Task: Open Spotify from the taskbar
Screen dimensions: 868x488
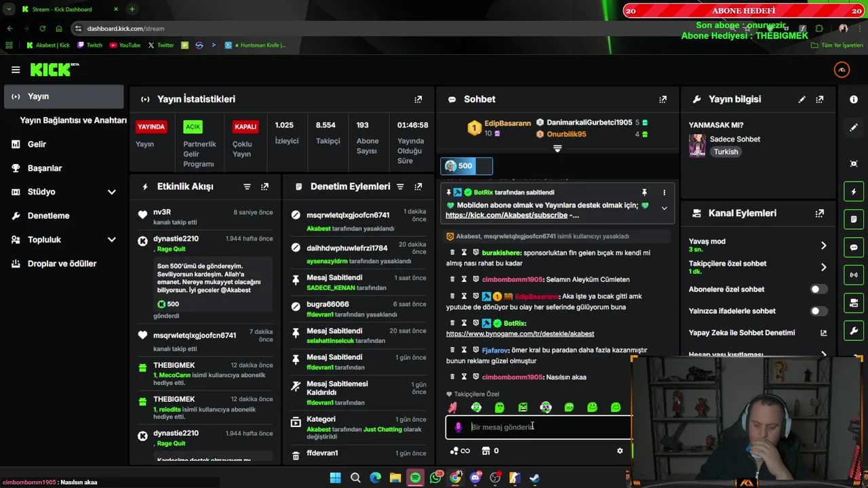Action: (x=415, y=478)
